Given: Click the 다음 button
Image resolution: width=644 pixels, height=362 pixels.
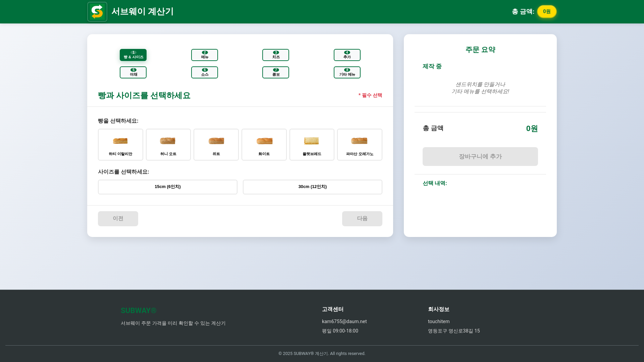Looking at the screenshot, I should pos(362,219).
